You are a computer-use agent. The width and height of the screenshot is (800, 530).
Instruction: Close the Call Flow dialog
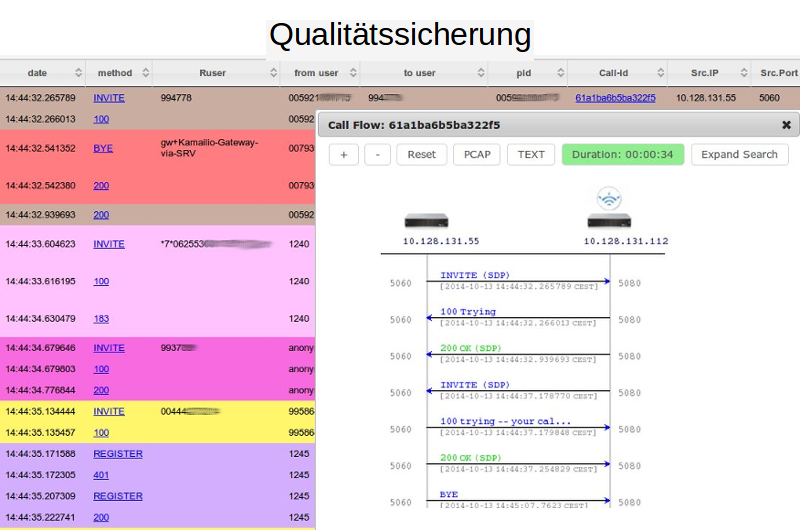pyautogui.click(x=786, y=125)
